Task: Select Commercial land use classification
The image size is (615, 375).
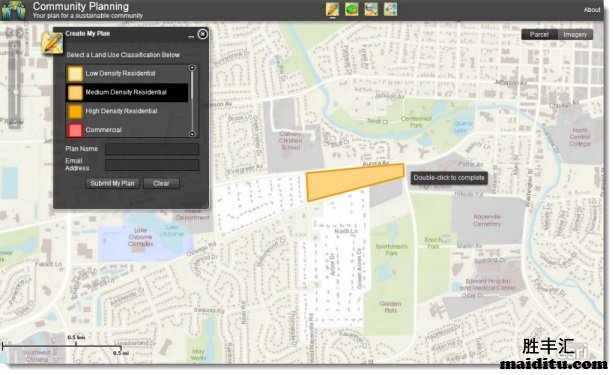Action: pos(127,130)
